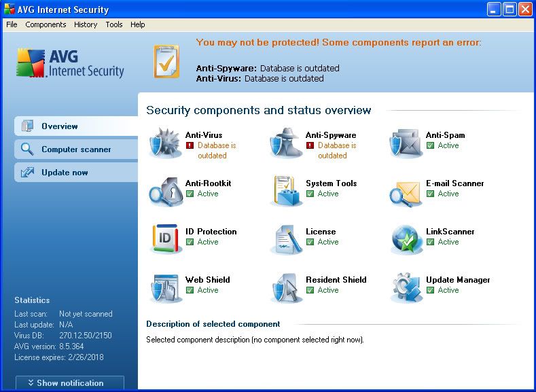The image size is (536, 392).
Task: Click the green Active check under Resident Shield
Action: (x=310, y=290)
